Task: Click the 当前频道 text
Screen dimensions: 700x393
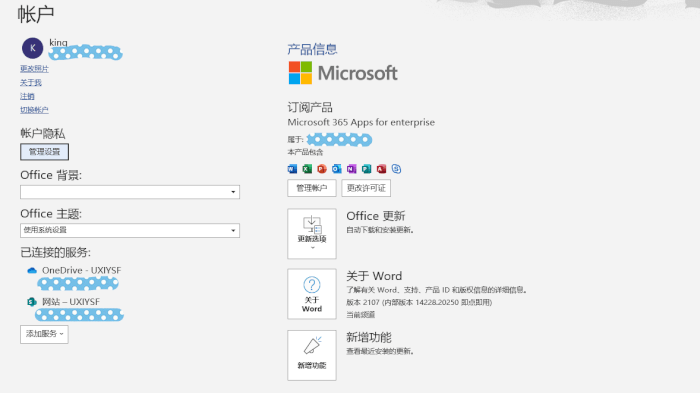Action: coord(361,315)
